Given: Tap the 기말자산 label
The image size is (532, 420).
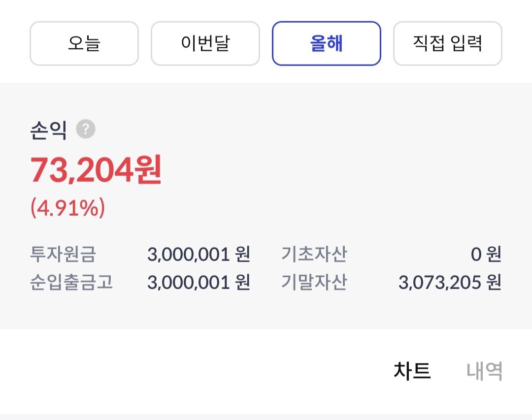Looking at the screenshot, I should 314,282.
